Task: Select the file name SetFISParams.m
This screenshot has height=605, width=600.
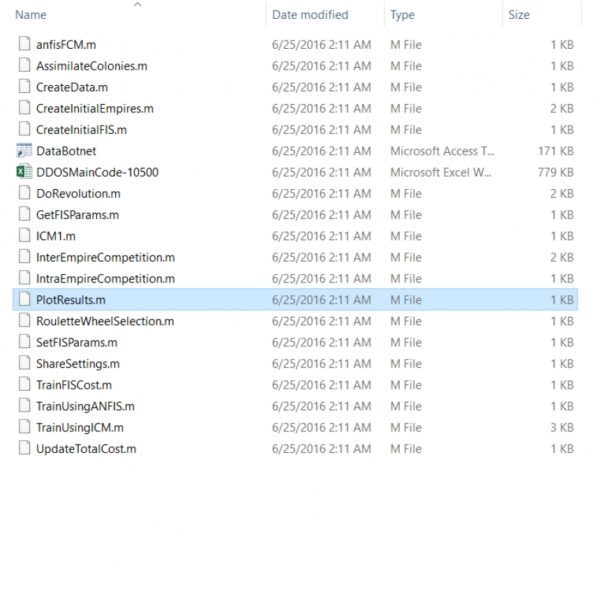Action: tap(77, 342)
